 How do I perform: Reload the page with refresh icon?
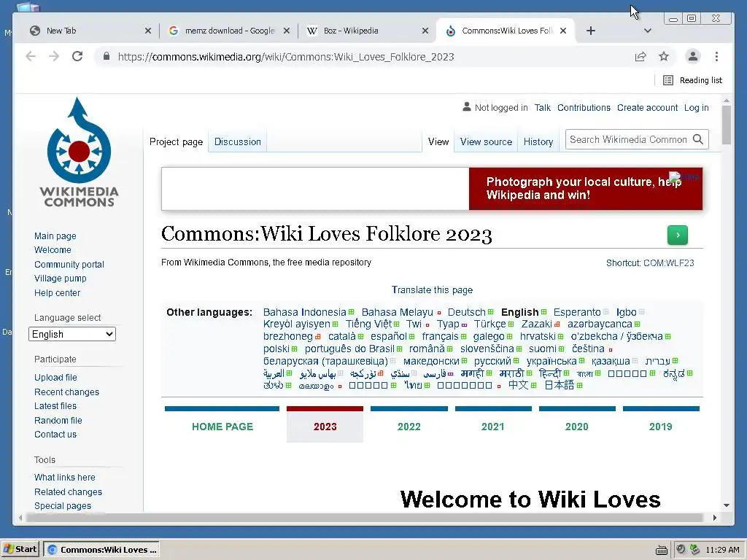pos(77,57)
